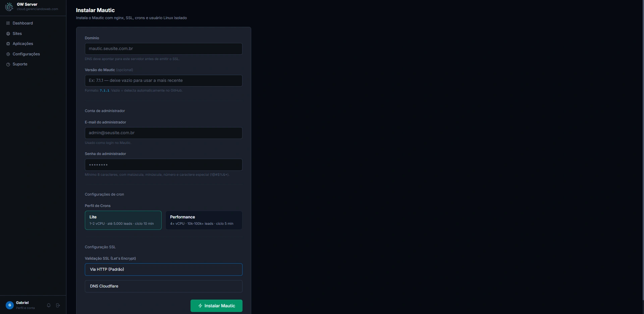
Task: Click the Aplicações sidebar icon
Action: click(8, 44)
